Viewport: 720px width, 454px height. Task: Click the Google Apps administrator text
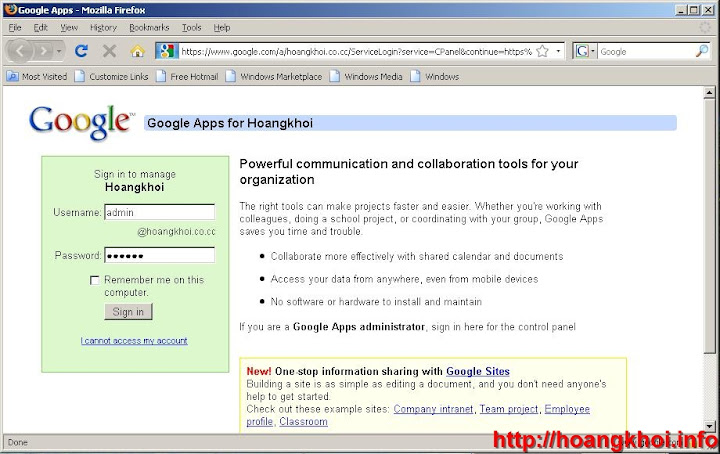pos(359,326)
